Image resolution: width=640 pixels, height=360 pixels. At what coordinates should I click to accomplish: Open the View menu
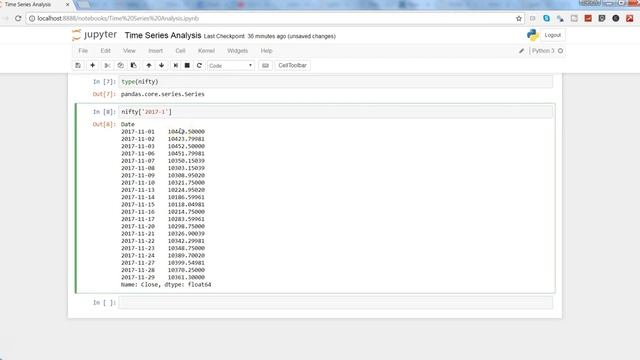coord(129,51)
